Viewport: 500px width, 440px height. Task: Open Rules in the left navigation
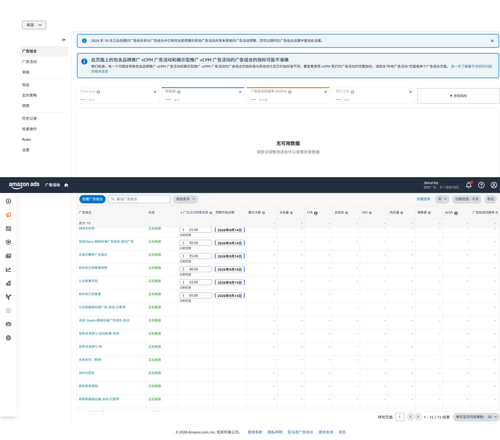[x=26, y=139]
